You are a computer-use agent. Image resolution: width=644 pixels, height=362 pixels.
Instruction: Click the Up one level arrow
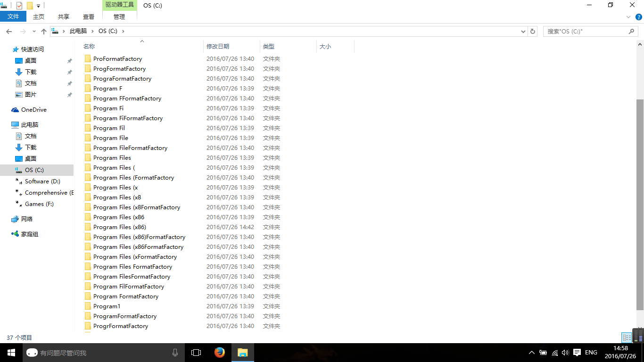(44, 32)
